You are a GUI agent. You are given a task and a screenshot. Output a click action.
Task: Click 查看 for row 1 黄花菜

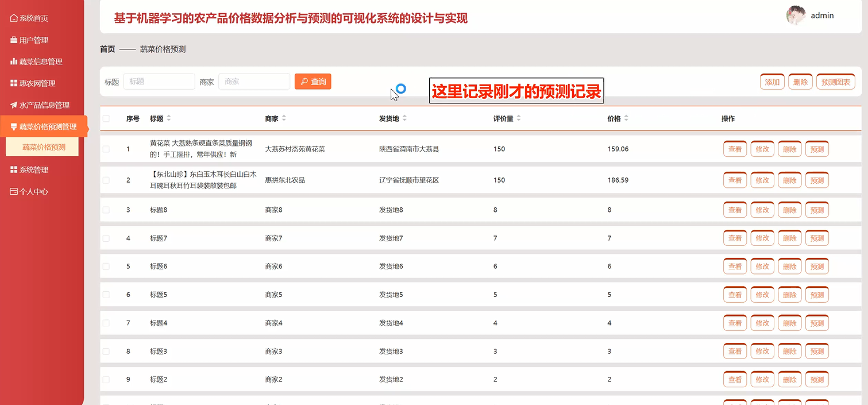coord(735,149)
